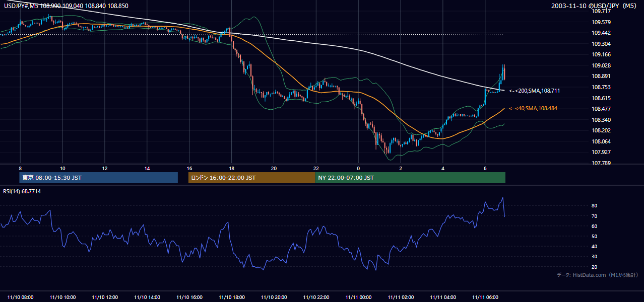
Task: Click price axis value 109.717
Action: 602,11
